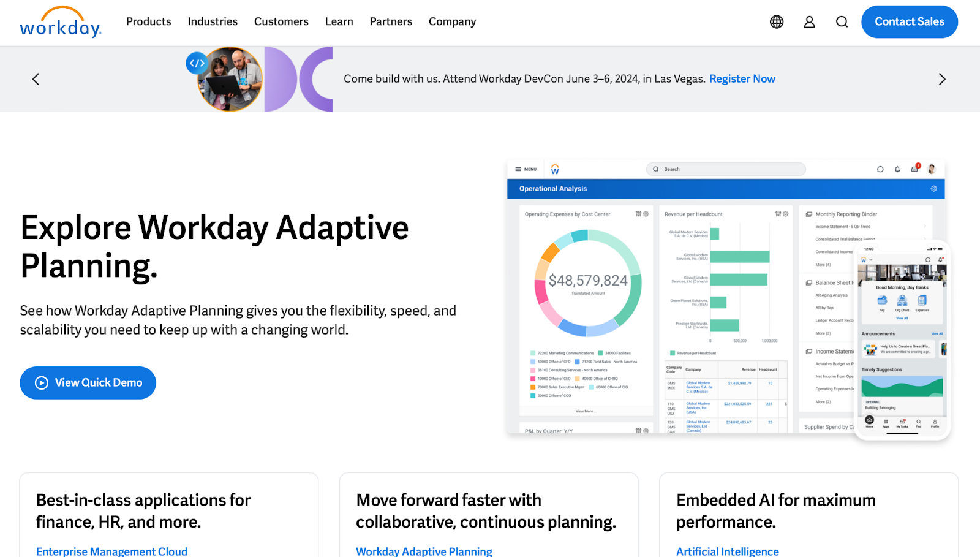The width and height of the screenshot is (980, 557).
Task: Select the Pay icon in the mobile app
Action: 882,301
